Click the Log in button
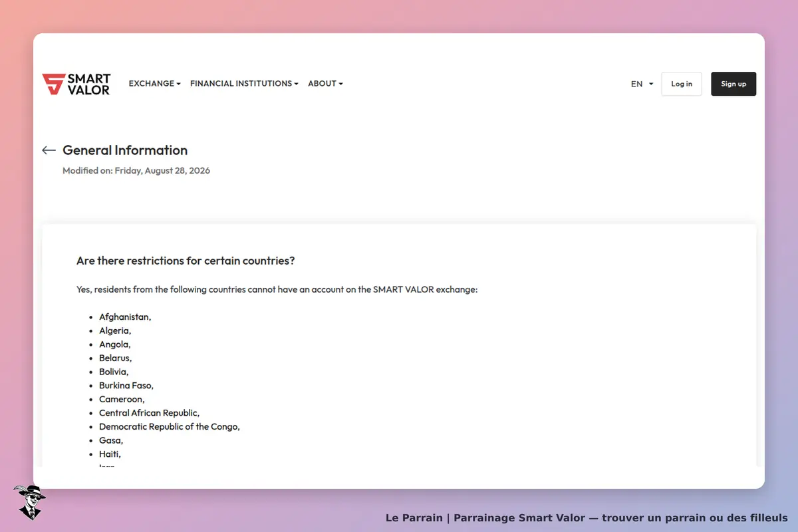798x532 pixels. point(682,84)
